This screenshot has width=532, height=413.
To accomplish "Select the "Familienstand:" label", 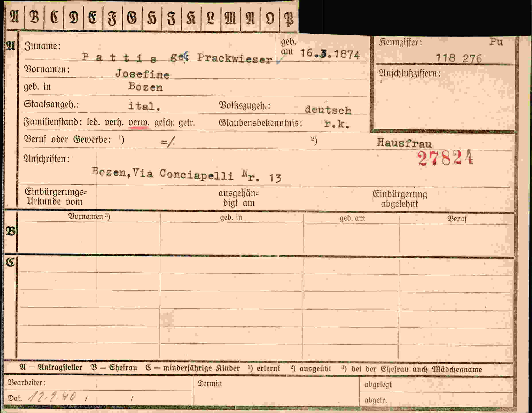I will 53,122.
